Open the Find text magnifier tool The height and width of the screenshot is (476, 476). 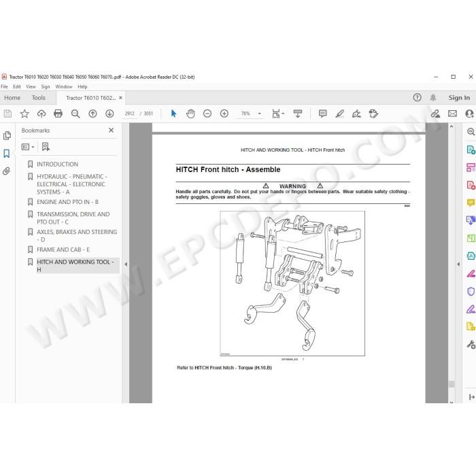coord(75,114)
